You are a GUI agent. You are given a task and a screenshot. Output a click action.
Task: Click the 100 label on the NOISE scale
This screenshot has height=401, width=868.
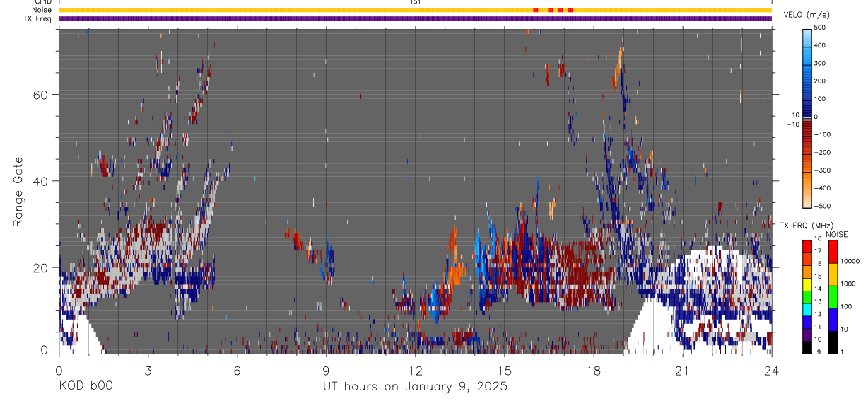point(847,306)
